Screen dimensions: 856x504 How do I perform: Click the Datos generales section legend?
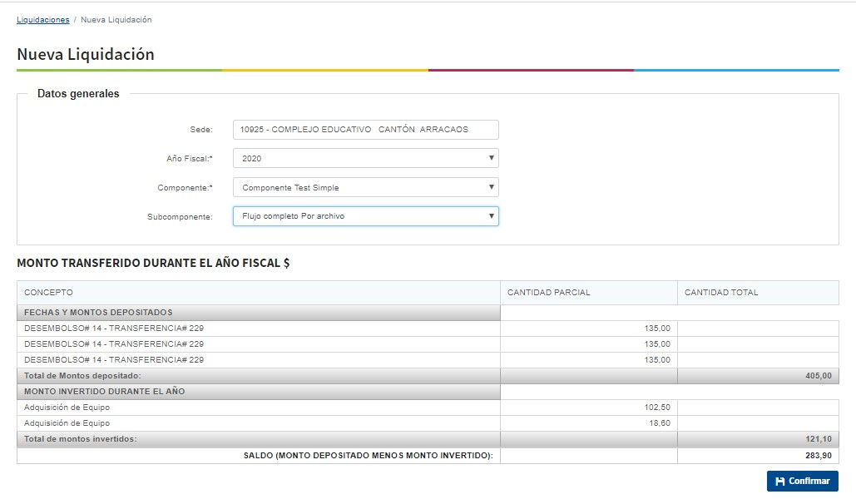[78, 94]
